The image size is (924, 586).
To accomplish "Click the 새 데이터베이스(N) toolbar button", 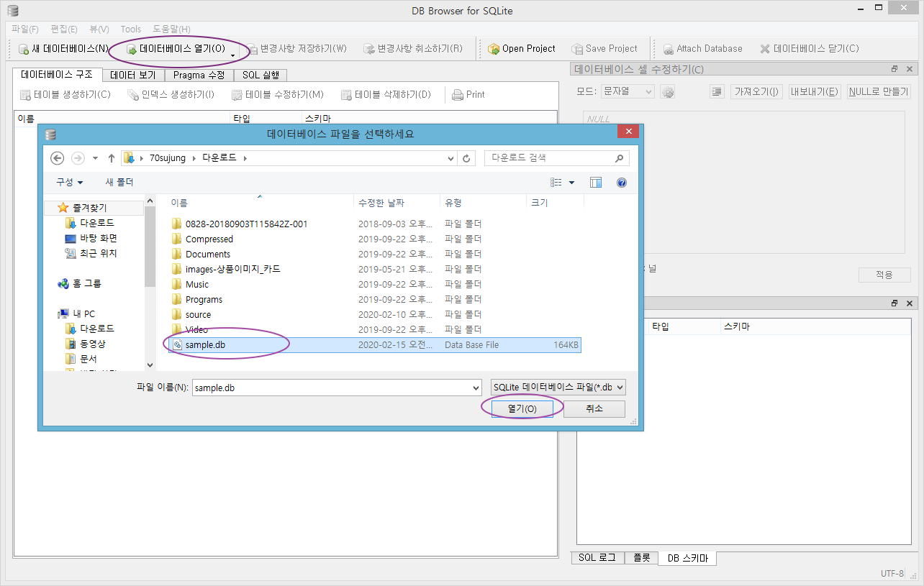I will [63, 49].
